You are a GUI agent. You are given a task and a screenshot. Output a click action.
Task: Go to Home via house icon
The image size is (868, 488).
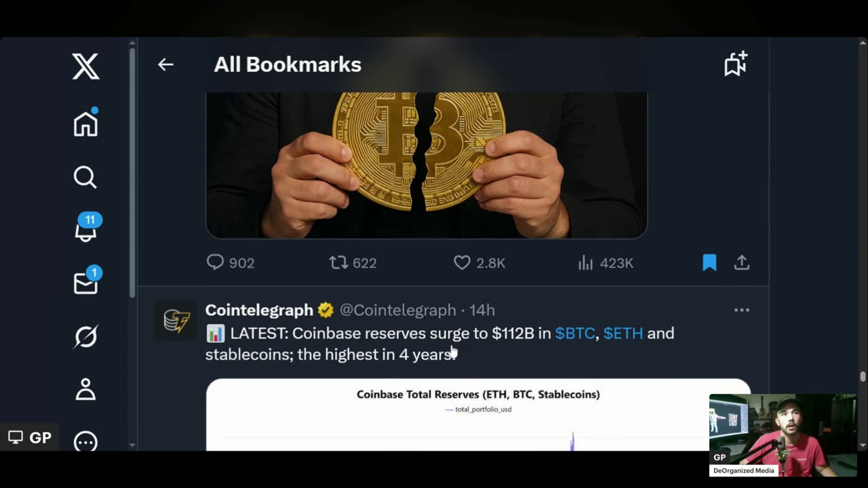85,123
